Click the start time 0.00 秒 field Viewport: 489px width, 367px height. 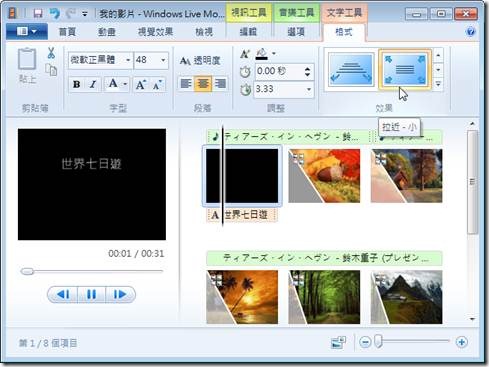(279, 71)
